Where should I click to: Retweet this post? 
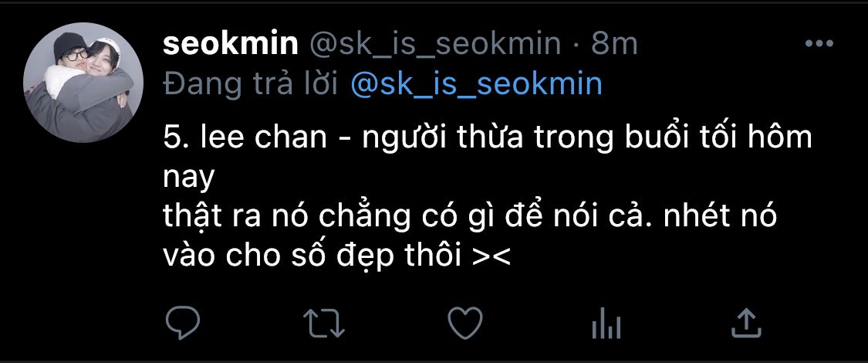(x=325, y=324)
